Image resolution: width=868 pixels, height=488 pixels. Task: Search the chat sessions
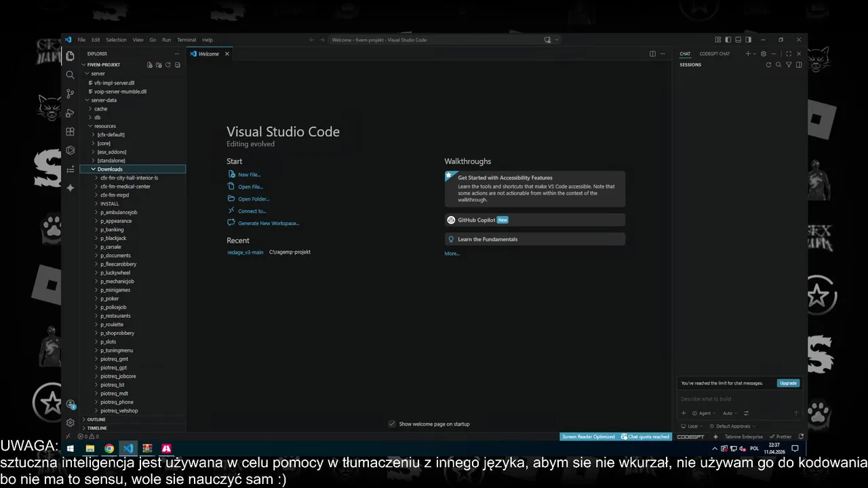[778, 65]
